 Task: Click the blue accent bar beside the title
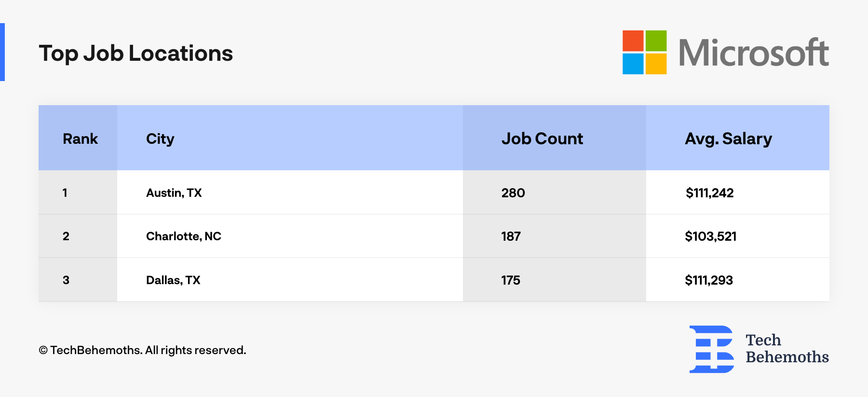point(2,52)
